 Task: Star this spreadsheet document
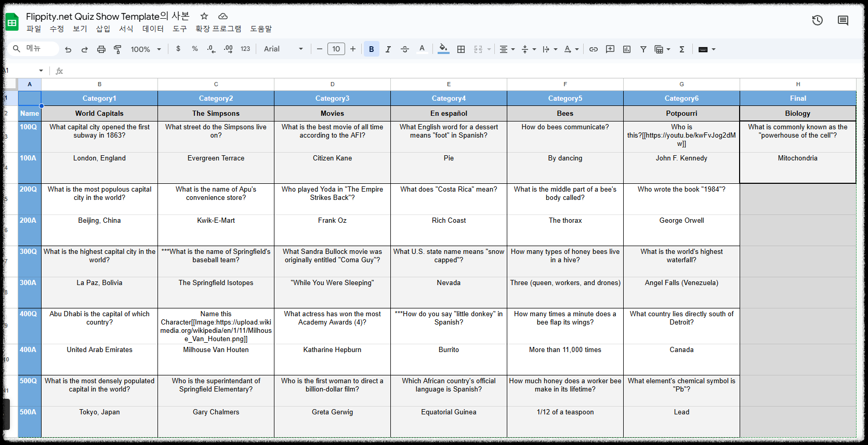(x=204, y=16)
